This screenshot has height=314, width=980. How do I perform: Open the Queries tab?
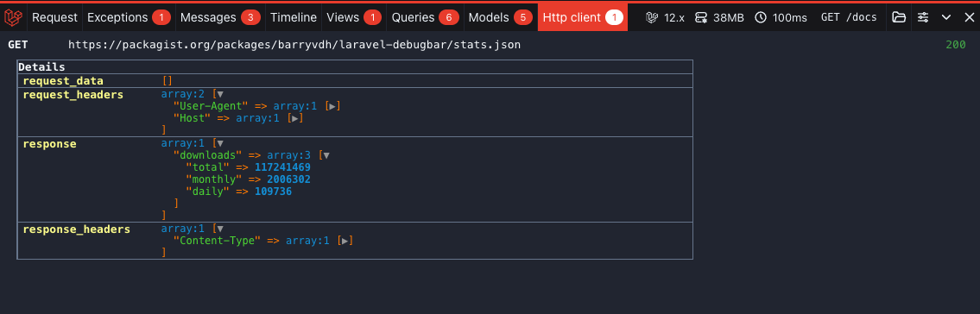(x=425, y=17)
